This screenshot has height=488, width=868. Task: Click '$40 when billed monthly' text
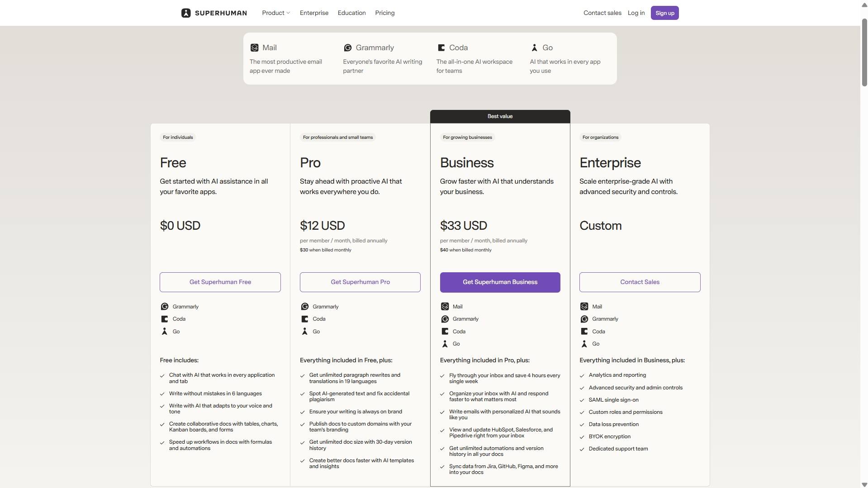[465, 250]
